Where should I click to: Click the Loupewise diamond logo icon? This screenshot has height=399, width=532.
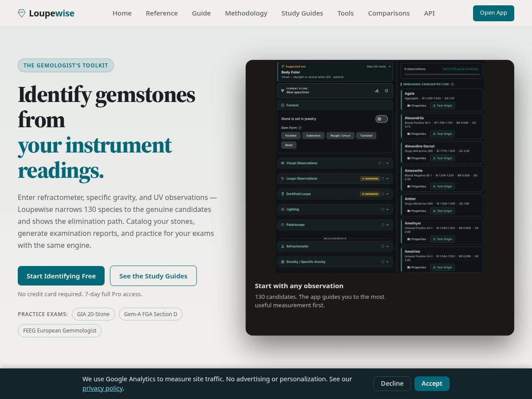coord(21,13)
